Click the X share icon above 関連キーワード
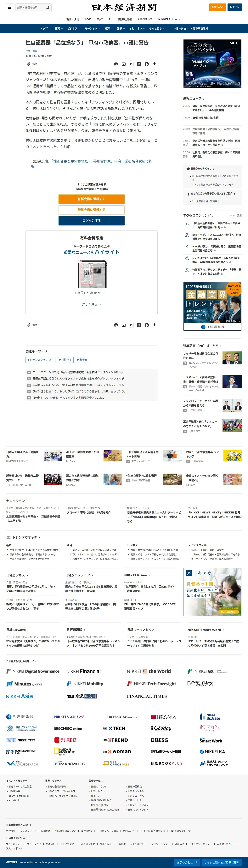 point(139,325)
